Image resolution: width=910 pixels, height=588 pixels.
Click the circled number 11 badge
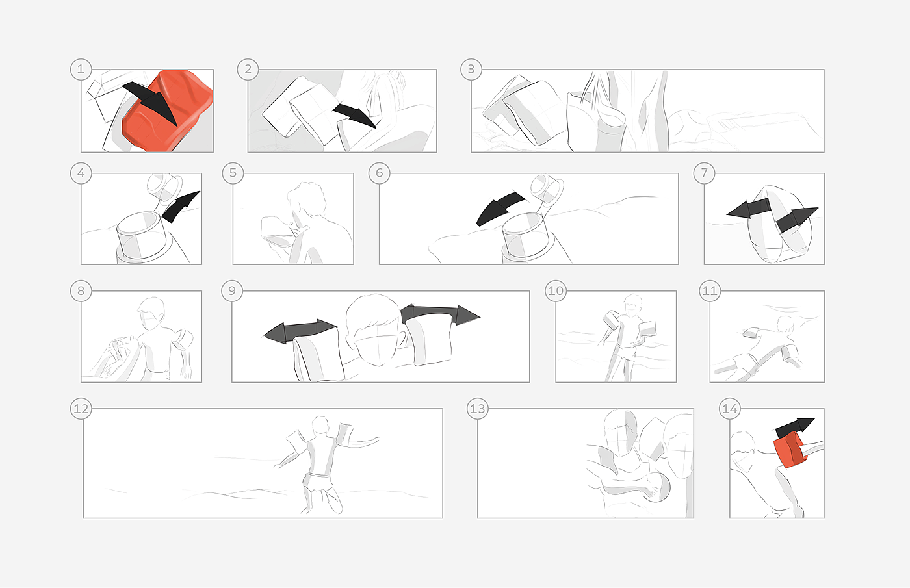[x=710, y=290]
